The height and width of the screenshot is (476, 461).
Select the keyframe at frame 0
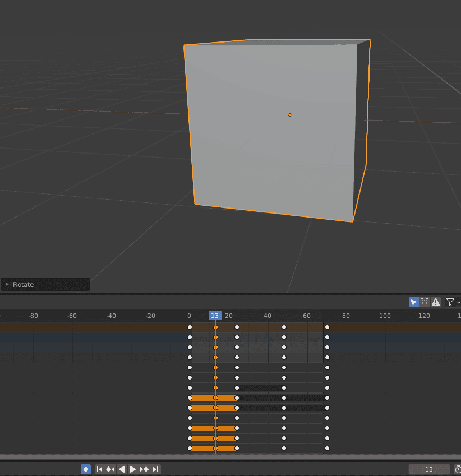[190, 327]
